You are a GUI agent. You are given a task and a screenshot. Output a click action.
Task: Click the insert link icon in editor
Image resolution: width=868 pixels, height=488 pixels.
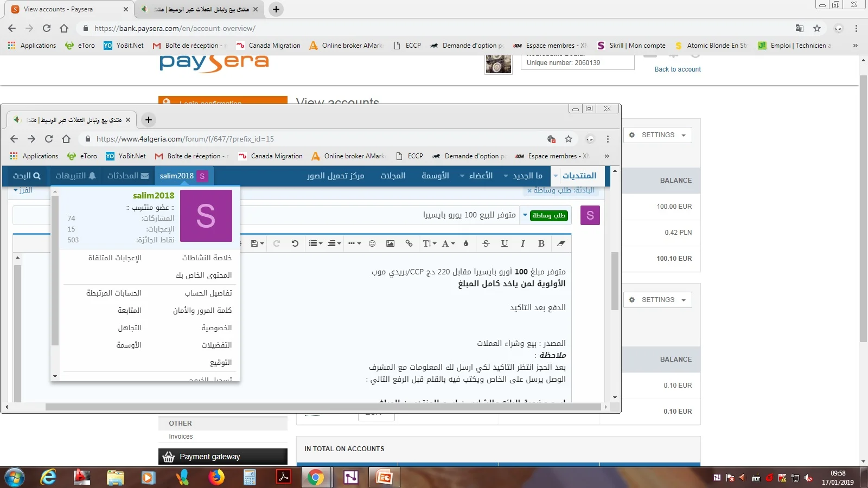(409, 243)
